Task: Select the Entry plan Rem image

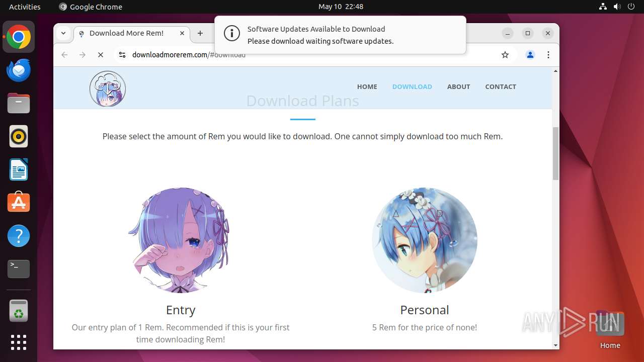Action: [x=180, y=240]
